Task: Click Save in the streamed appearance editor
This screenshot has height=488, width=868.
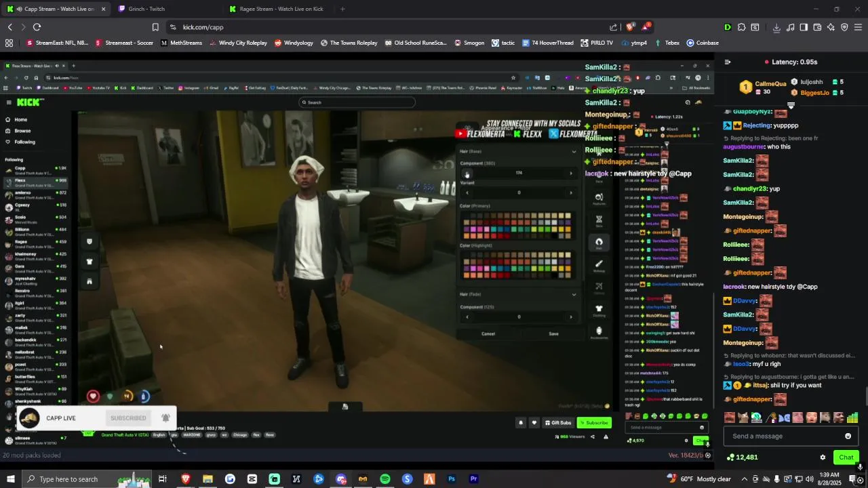Action: coord(553,333)
